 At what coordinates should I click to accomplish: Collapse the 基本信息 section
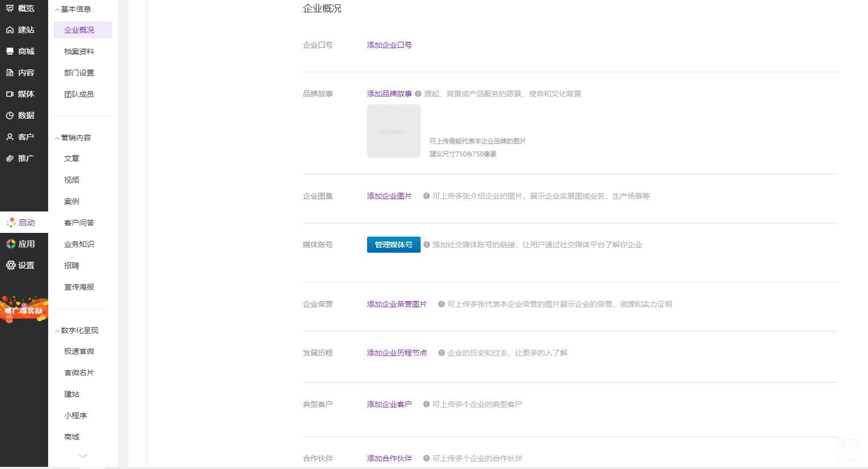point(57,10)
